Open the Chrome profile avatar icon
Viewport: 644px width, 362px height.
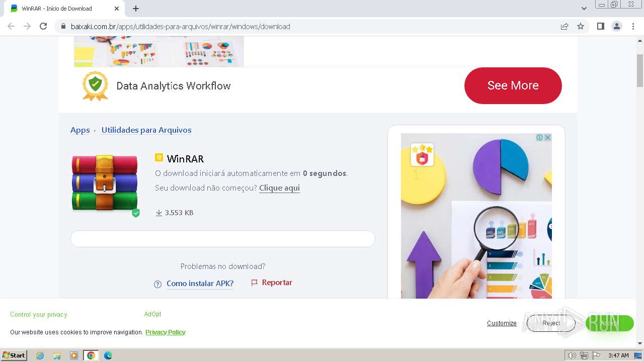[617, 26]
